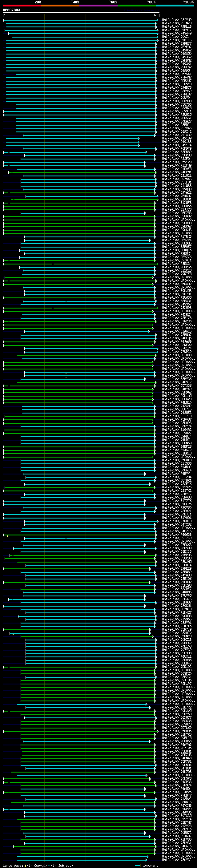The height and width of the screenshot is (868, 197).
Task: Select the UniRef100_B0TSG5 label
Action: tap(177, 816)
